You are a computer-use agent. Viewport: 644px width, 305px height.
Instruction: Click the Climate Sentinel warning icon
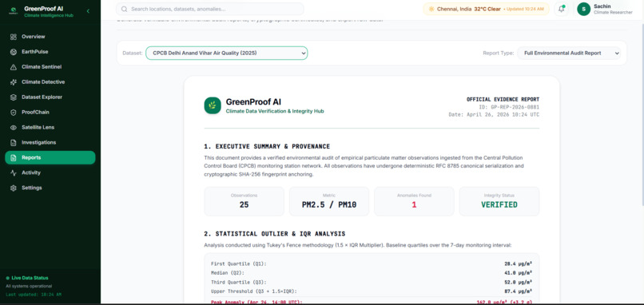tap(14, 67)
